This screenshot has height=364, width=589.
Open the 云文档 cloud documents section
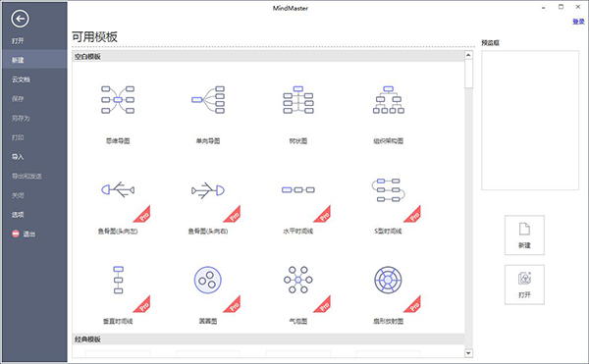pyautogui.click(x=21, y=79)
